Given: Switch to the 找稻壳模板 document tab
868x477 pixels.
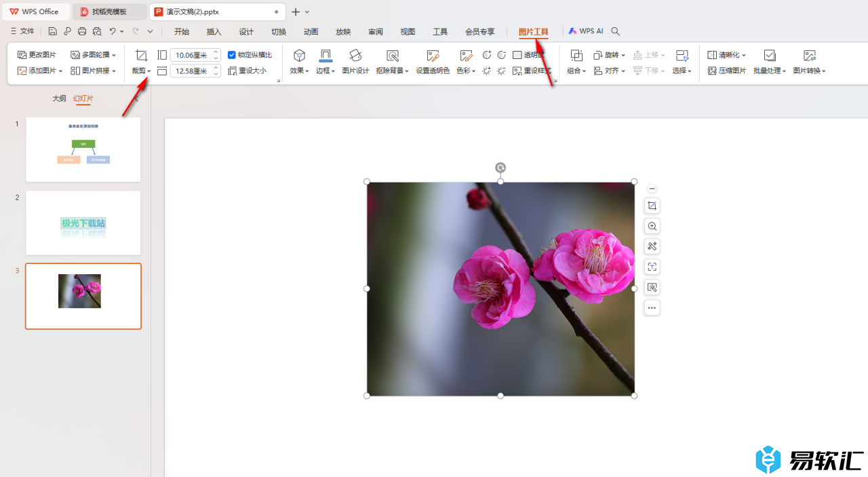Looking at the screenshot, I should tap(109, 12).
